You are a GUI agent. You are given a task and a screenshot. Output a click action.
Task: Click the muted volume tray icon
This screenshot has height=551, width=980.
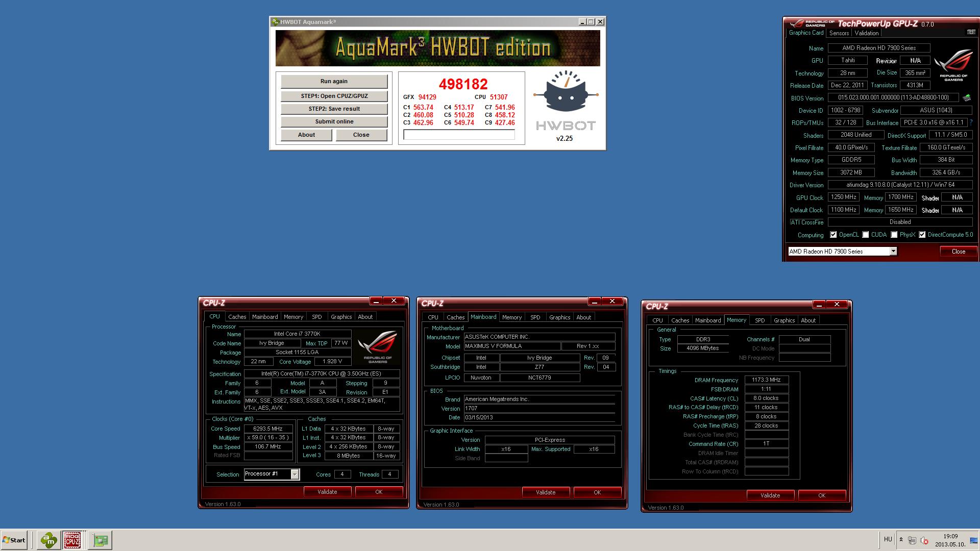924,540
